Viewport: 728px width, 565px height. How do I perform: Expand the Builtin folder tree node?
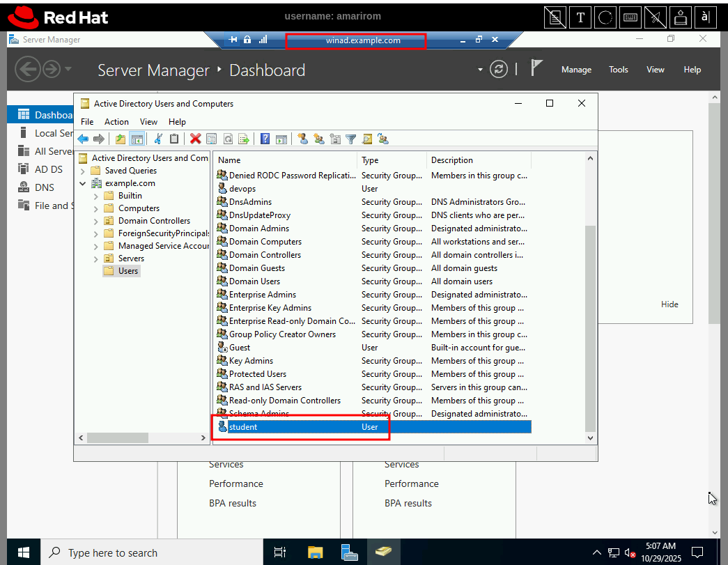pyautogui.click(x=96, y=196)
